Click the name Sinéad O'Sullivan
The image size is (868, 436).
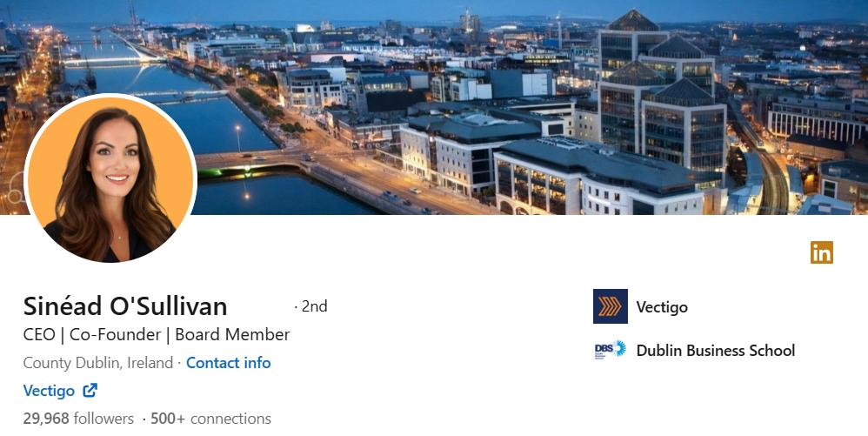tap(125, 305)
